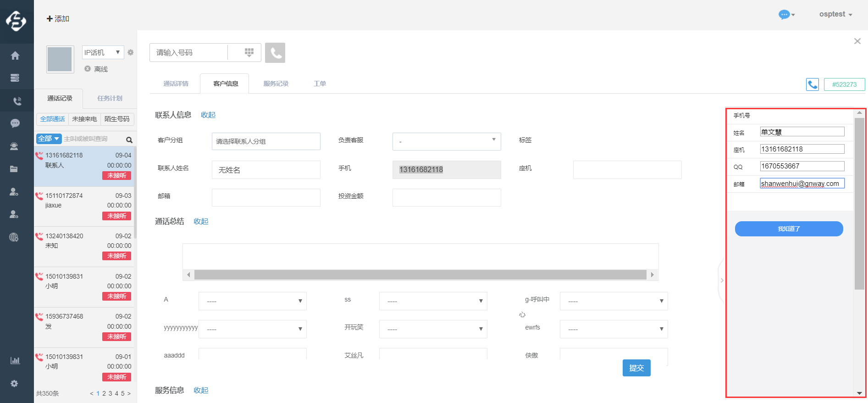Open the IP话机 device dropdown
Viewport: 868px width, 403px height.
coord(103,52)
